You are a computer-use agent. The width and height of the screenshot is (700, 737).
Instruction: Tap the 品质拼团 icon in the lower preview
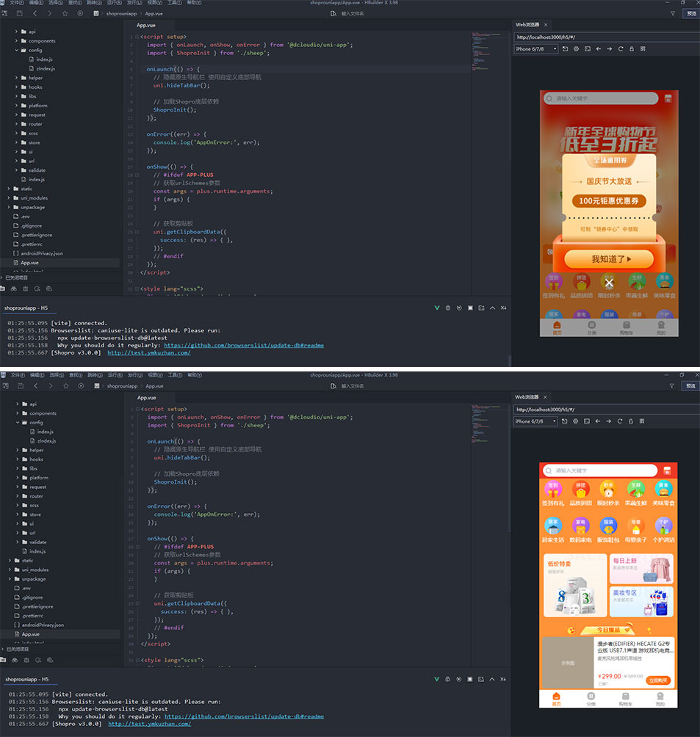click(581, 489)
